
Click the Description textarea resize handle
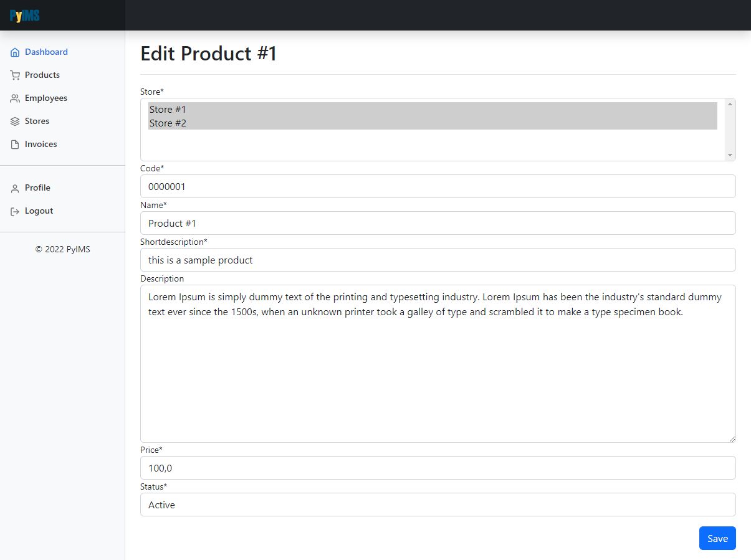tap(732, 439)
